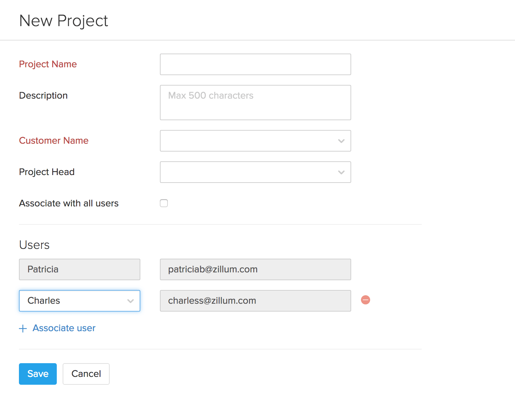Image resolution: width=515 pixels, height=420 pixels.
Task: Click the Save button
Action: 38,374
